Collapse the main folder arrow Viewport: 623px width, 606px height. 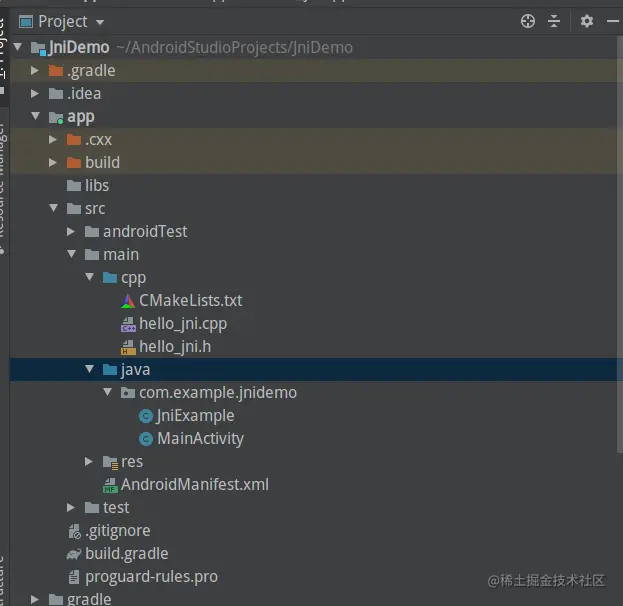click(x=72, y=254)
